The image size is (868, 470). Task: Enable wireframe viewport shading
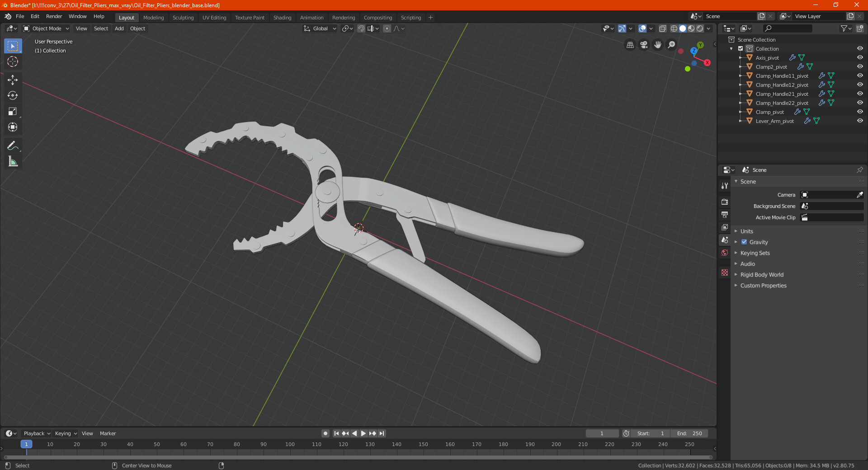(674, 28)
